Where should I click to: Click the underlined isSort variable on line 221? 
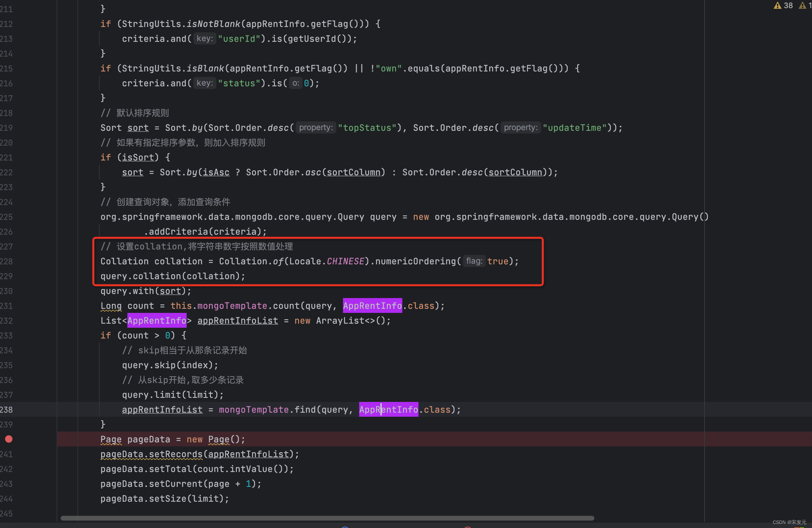tap(138, 157)
